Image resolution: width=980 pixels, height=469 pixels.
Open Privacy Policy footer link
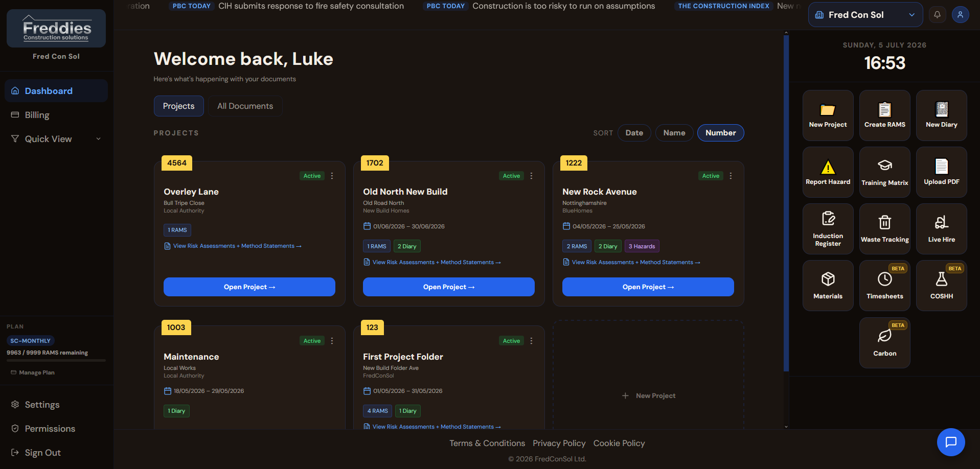click(x=559, y=443)
